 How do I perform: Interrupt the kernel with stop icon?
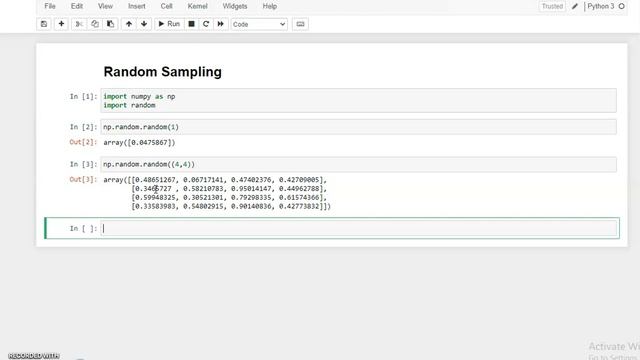coord(191,24)
